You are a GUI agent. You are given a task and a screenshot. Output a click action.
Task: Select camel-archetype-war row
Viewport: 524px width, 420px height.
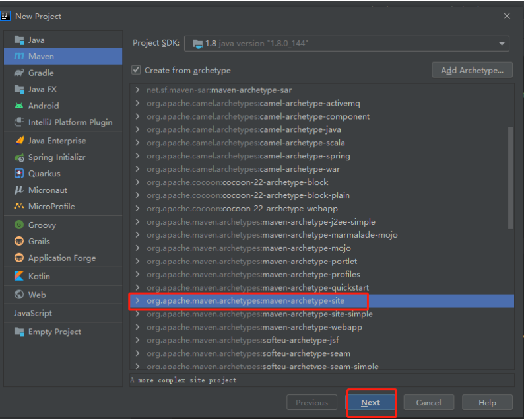[322, 169]
